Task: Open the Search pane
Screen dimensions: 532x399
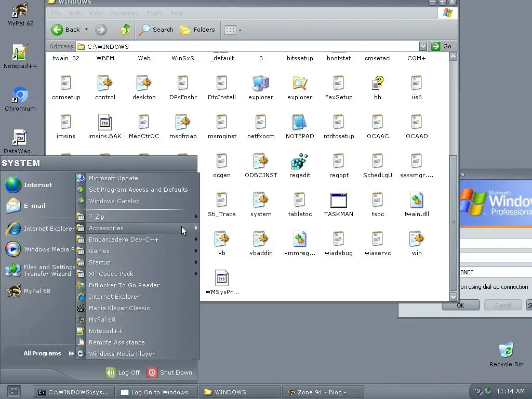Action: pyautogui.click(x=156, y=30)
